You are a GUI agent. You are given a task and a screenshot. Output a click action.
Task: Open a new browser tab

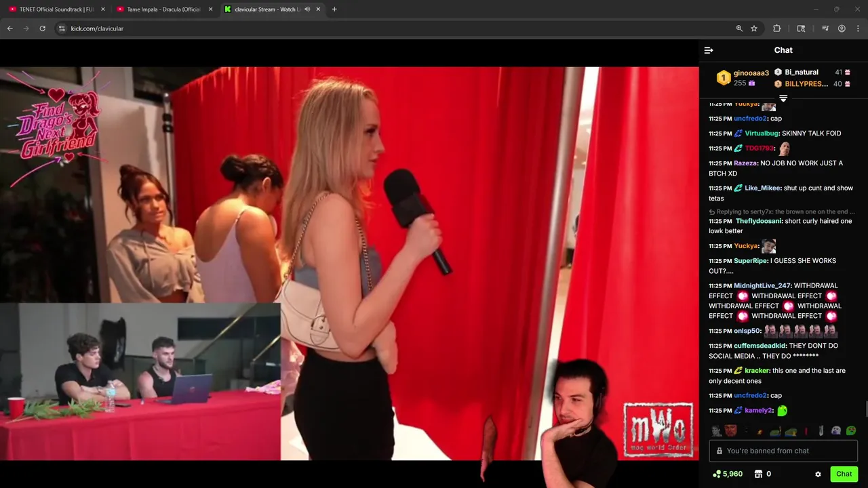334,9
